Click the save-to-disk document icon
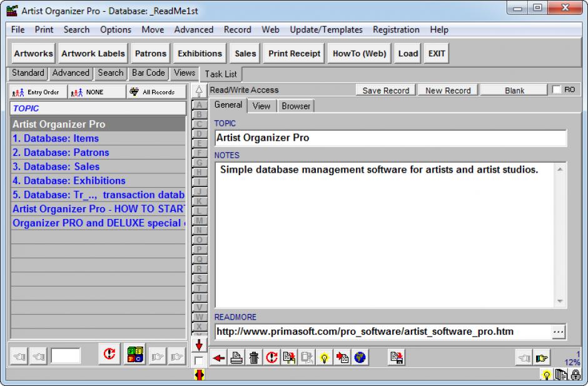This screenshot has width=588, height=386. [397, 357]
